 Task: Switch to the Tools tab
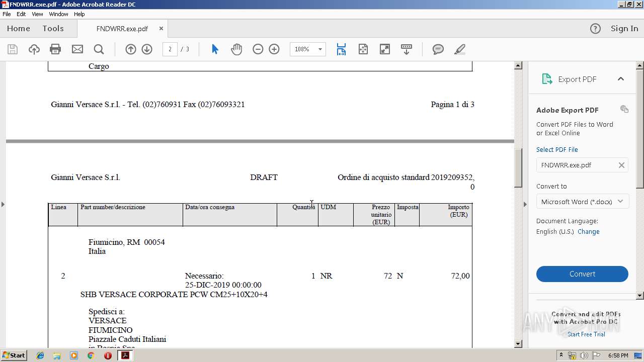pos(53,29)
